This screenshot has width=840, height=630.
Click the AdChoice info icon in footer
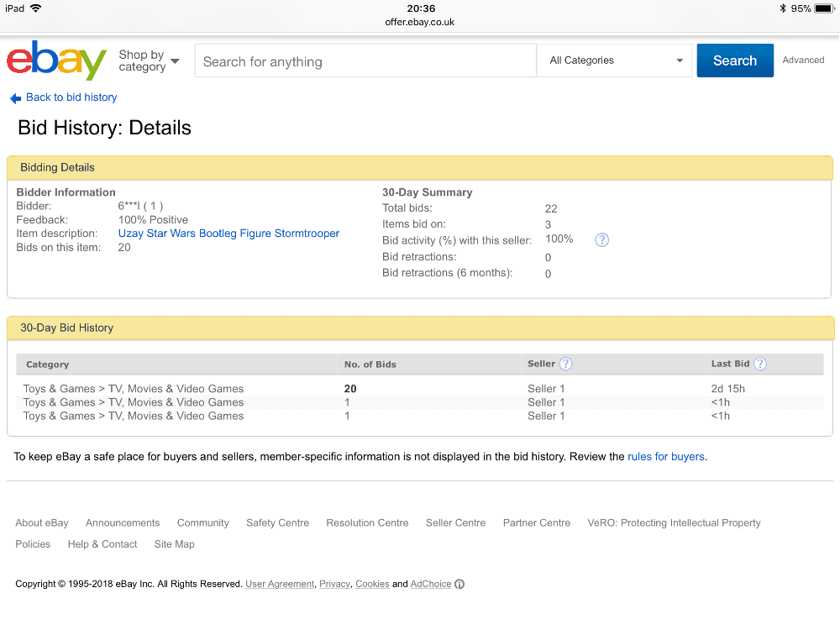(459, 585)
